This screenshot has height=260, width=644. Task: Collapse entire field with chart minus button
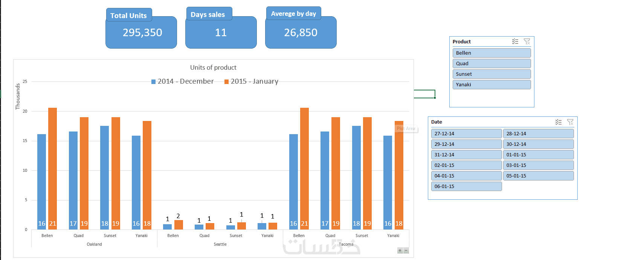click(406, 251)
